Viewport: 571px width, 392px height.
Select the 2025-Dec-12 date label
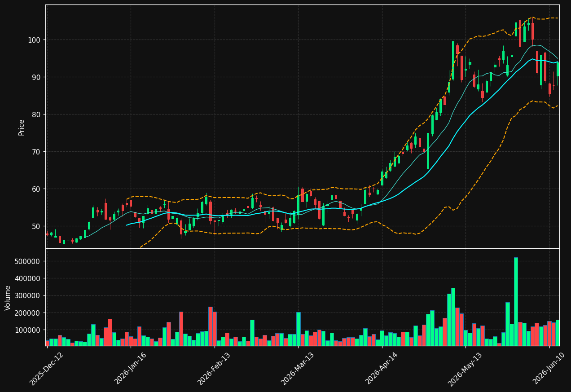coord(47,369)
